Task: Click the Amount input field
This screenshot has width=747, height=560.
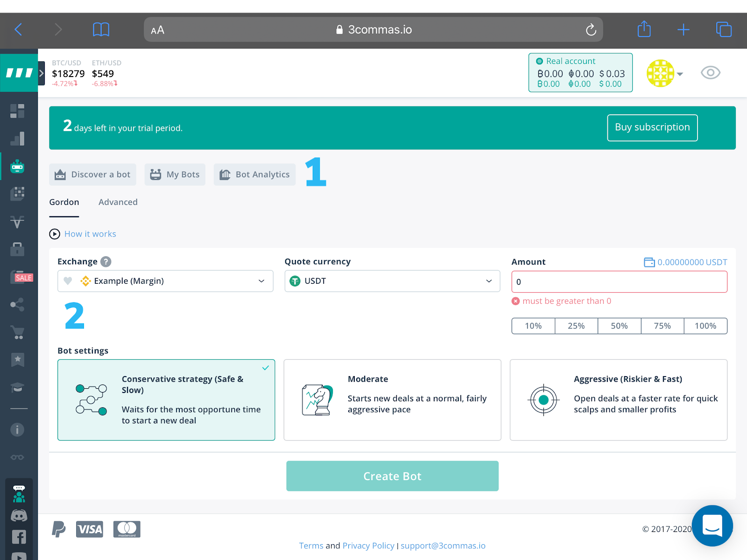Action: coord(620,282)
